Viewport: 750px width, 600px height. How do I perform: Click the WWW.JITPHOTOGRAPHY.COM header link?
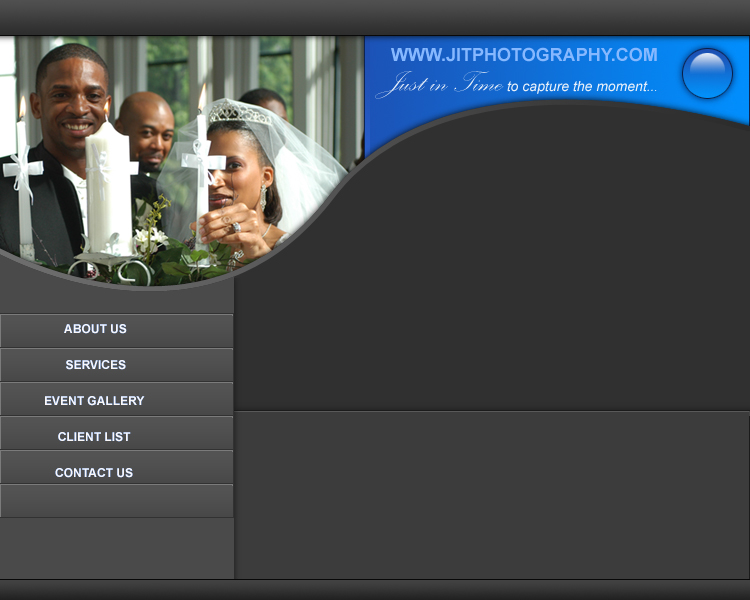[524, 55]
